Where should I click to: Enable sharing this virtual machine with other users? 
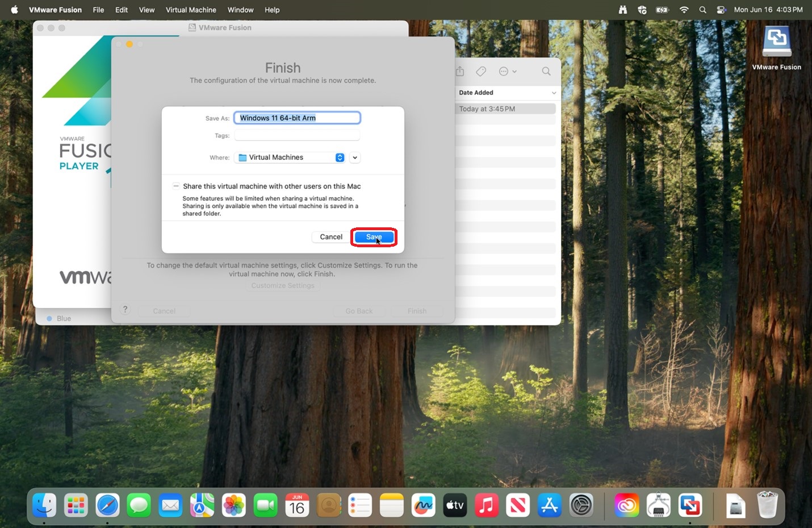[x=176, y=186]
